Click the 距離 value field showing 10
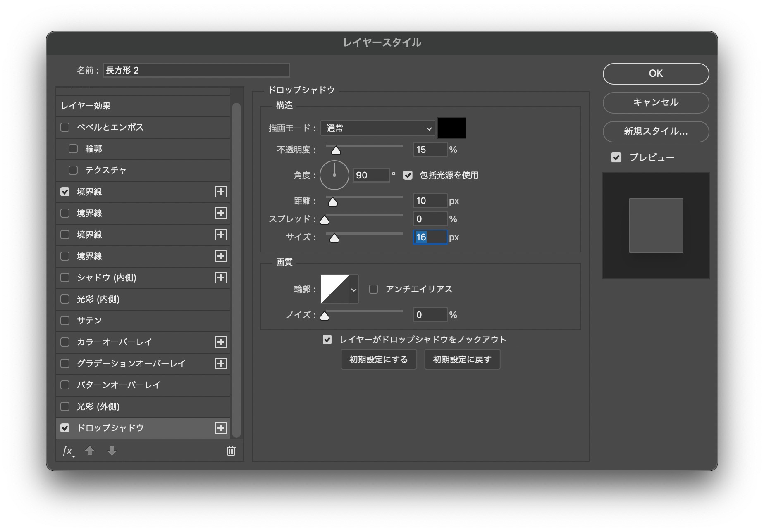The height and width of the screenshot is (532, 764). pyautogui.click(x=430, y=201)
